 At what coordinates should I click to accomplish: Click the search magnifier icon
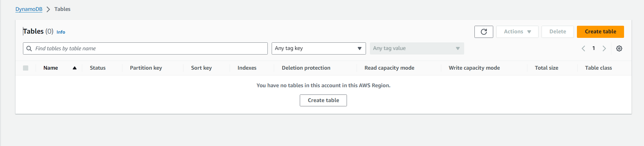click(29, 48)
